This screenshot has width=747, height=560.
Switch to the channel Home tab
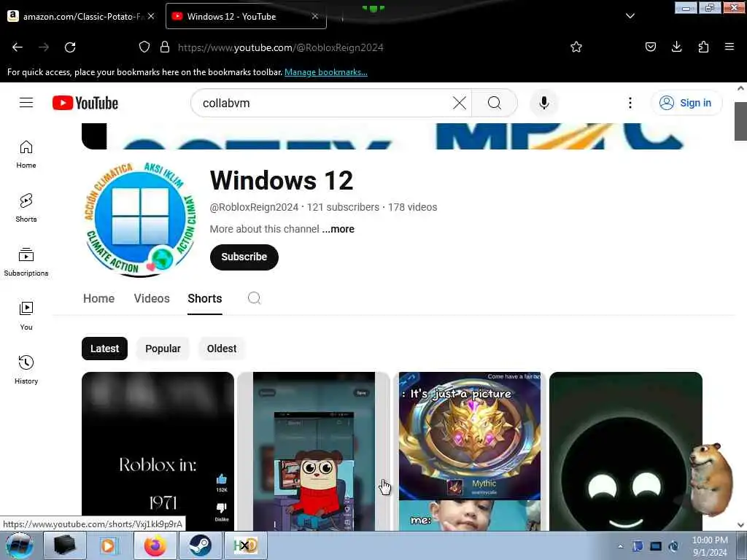point(98,298)
